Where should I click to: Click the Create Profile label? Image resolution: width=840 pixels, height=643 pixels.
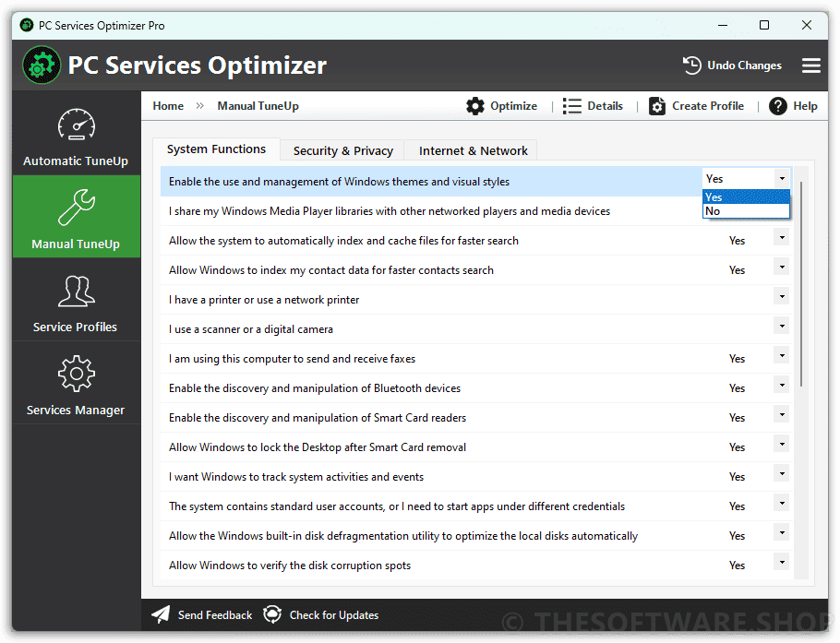708,106
